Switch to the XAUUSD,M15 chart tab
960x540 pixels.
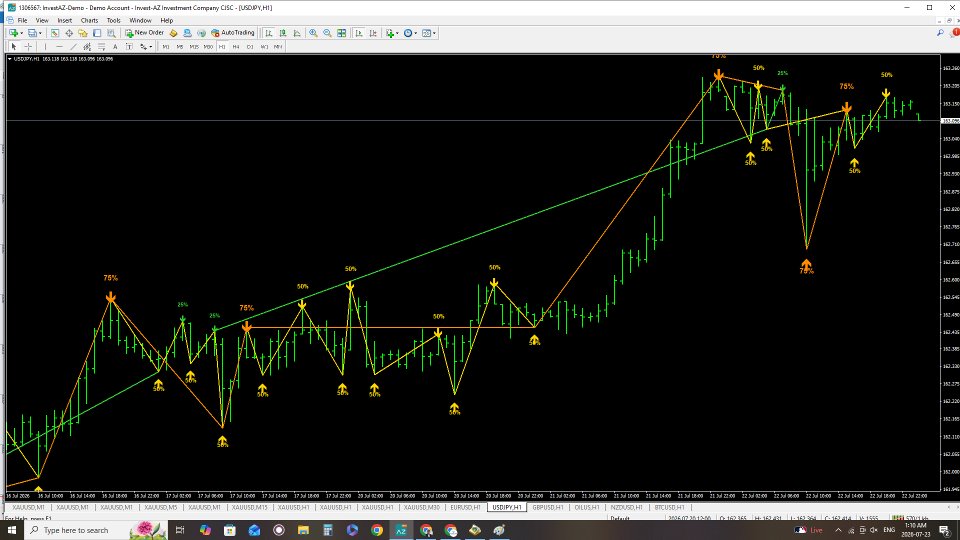(249, 508)
